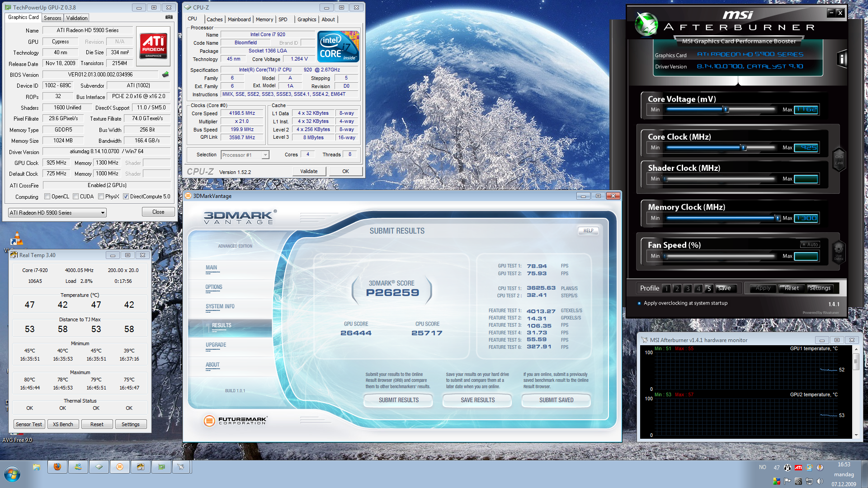Viewport: 868px width, 488px height.
Task: Open the Memory tab in CPU-Z
Action: (x=264, y=19)
